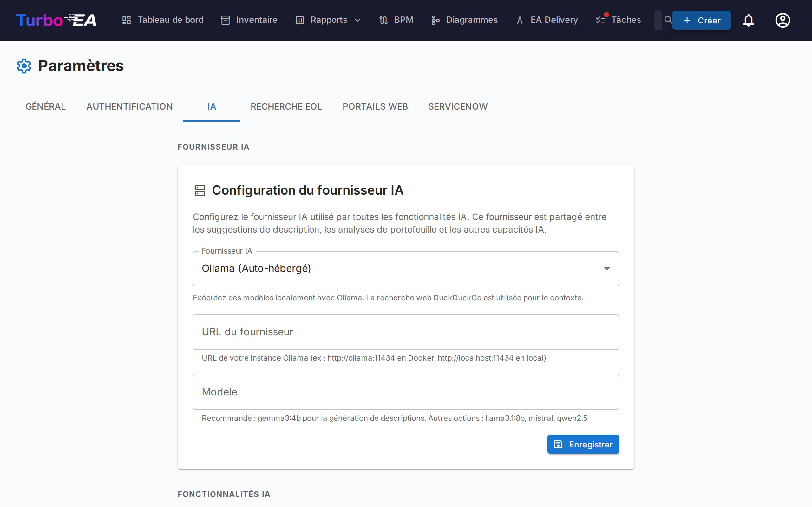The image size is (812, 507).
Task: Open the Tableau de bord dashboard icon
Action: [127, 20]
